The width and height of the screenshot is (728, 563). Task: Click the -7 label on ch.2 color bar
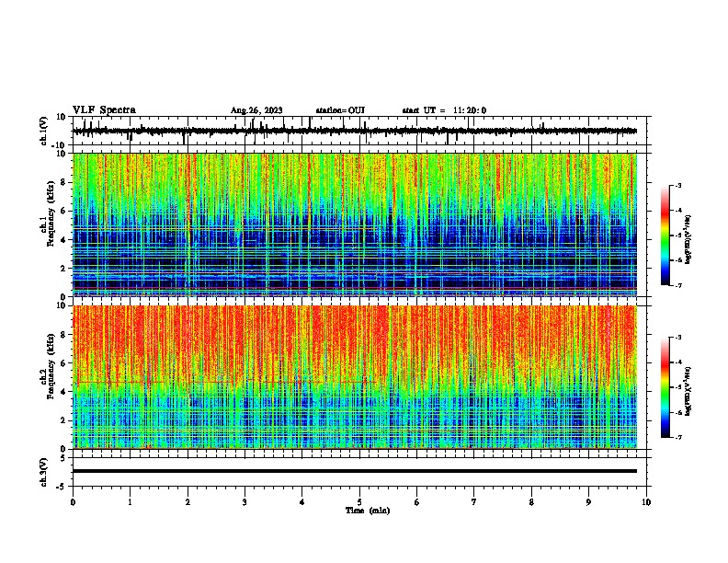tap(677, 438)
